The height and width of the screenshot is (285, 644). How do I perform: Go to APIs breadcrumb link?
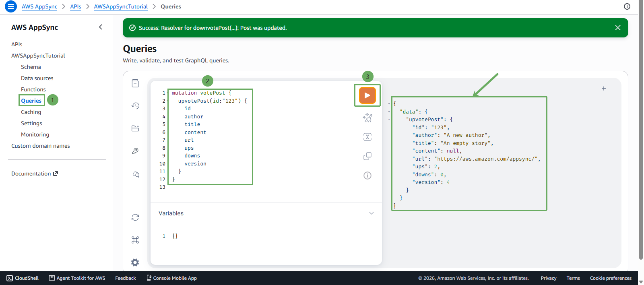pyautogui.click(x=76, y=6)
